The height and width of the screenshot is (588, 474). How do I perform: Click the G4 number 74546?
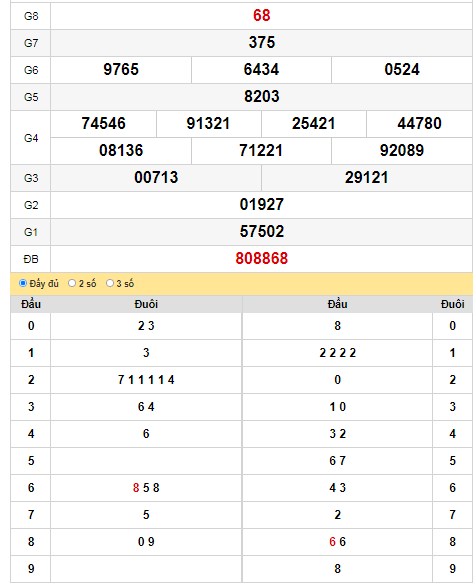point(104,123)
